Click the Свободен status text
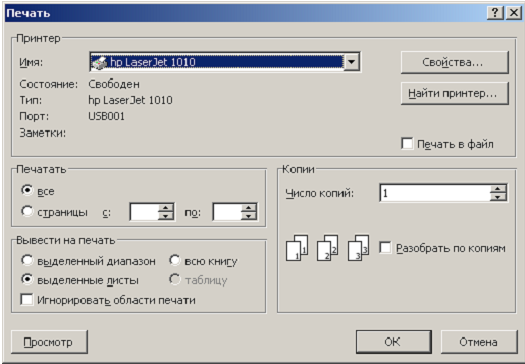 coord(114,84)
